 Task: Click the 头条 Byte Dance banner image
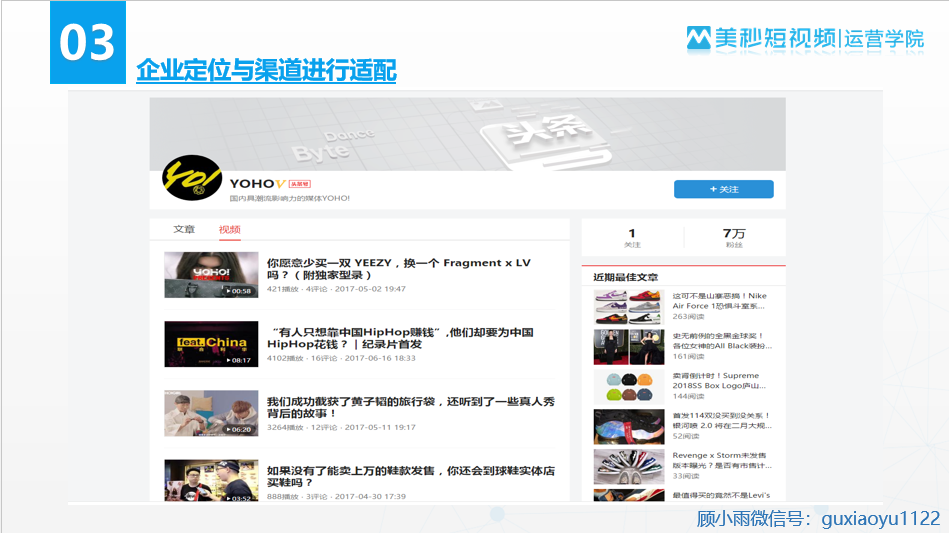point(467,134)
